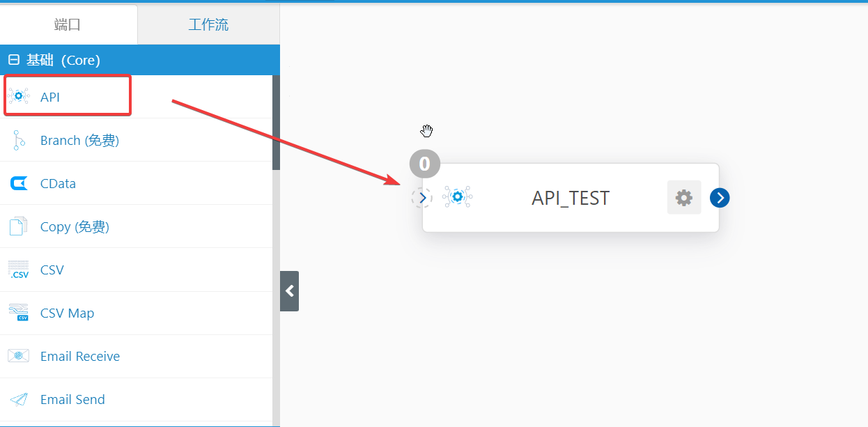This screenshot has height=427, width=868.
Task: Click the Email Send paper plane icon
Action: [x=19, y=399]
